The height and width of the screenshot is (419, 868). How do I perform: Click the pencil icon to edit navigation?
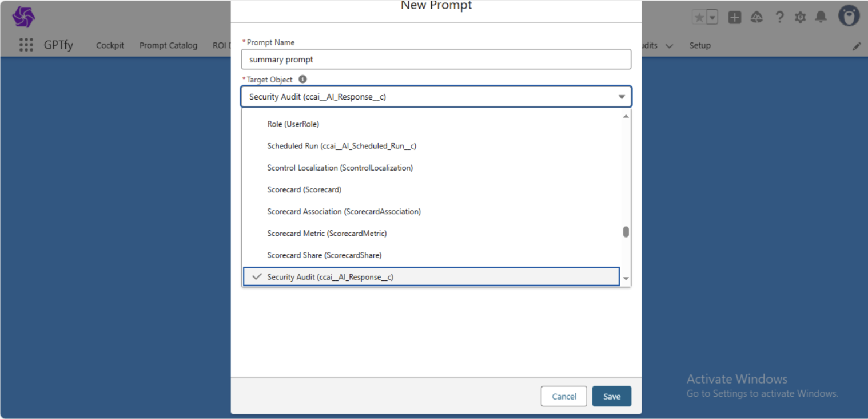pyautogui.click(x=856, y=46)
